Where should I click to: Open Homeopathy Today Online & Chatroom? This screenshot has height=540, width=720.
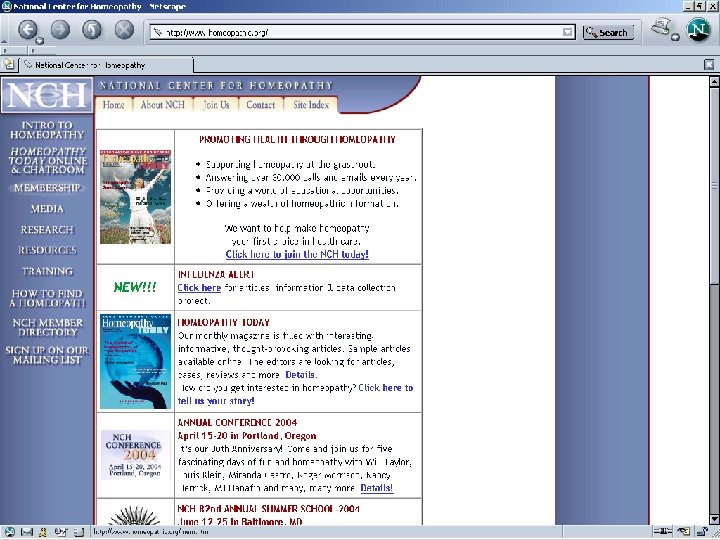tap(48, 161)
